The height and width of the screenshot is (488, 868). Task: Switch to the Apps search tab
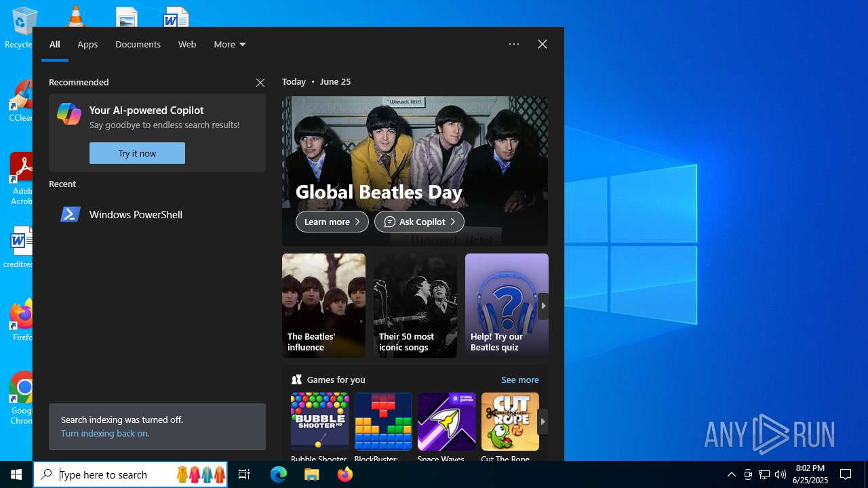coord(87,44)
